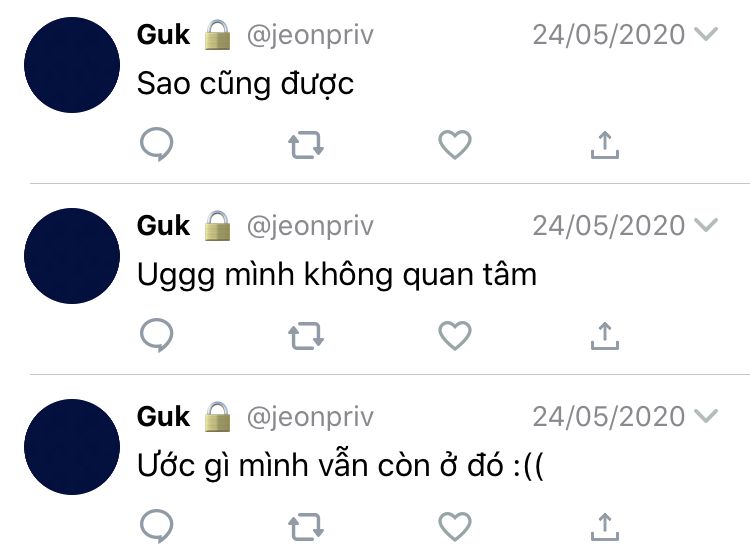The image size is (750, 550).
Task: Like "Ước gì mình vẫn còn" tweet
Action: [x=455, y=527]
